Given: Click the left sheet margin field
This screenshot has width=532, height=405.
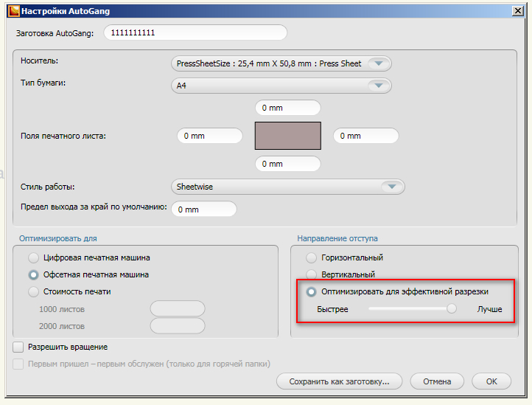Looking at the screenshot, I should tap(210, 136).
